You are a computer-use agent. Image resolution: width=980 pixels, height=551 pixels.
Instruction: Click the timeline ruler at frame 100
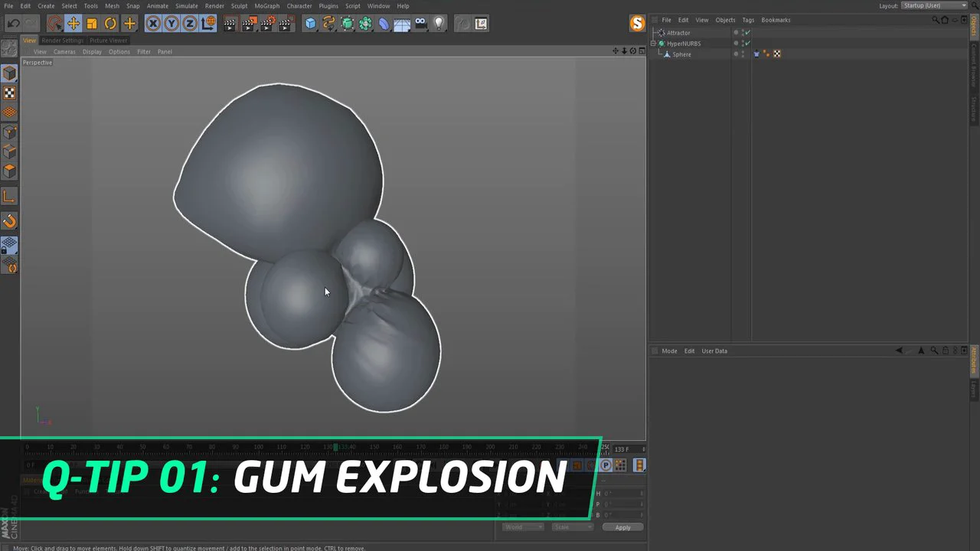(x=258, y=447)
